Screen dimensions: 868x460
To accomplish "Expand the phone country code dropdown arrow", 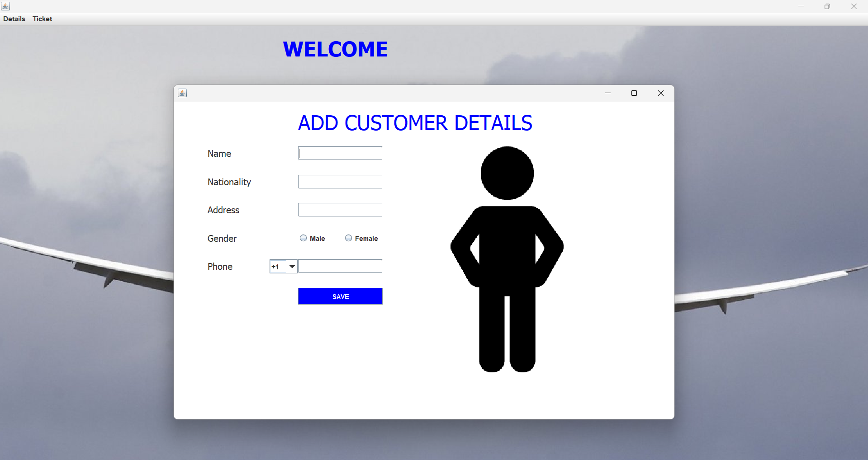I will 292,267.
